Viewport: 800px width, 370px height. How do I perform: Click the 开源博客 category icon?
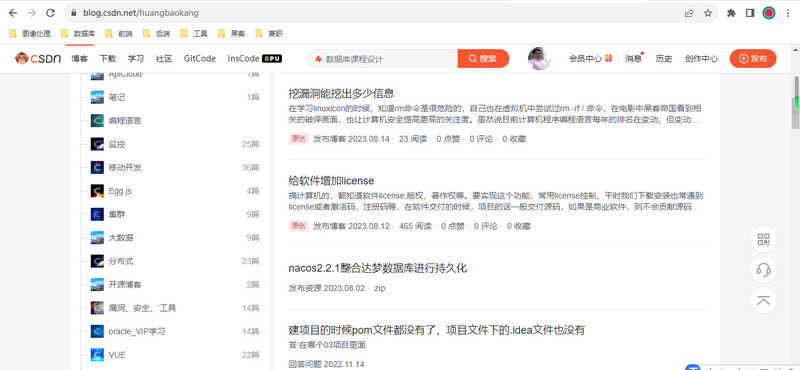tap(97, 284)
